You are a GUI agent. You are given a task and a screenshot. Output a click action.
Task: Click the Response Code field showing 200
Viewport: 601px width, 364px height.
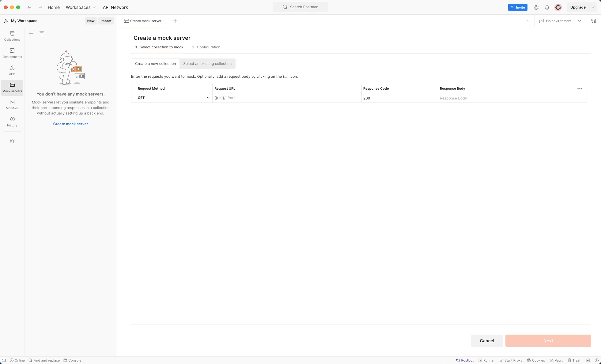point(399,98)
